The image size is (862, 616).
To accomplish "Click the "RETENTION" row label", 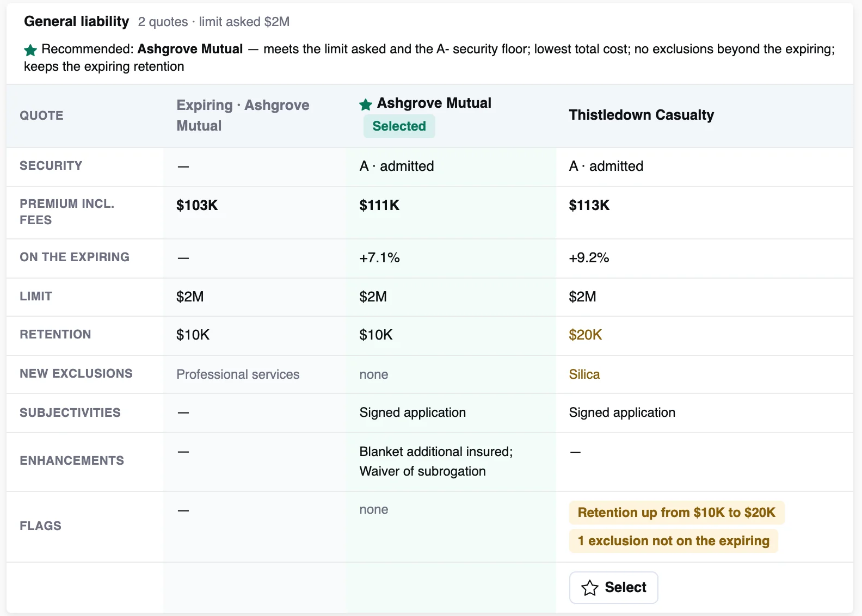I will (x=56, y=334).
